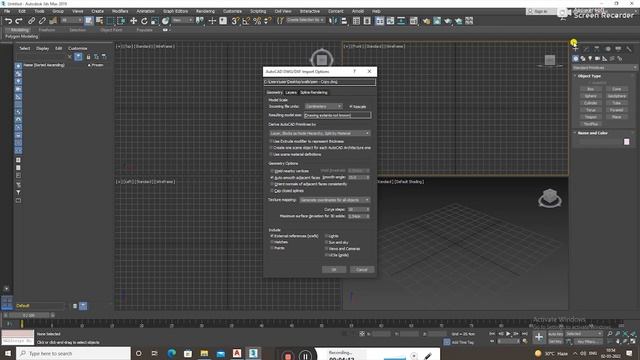Create a Teapot primitive button
The width and height of the screenshot is (640, 360).
coord(591,117)
